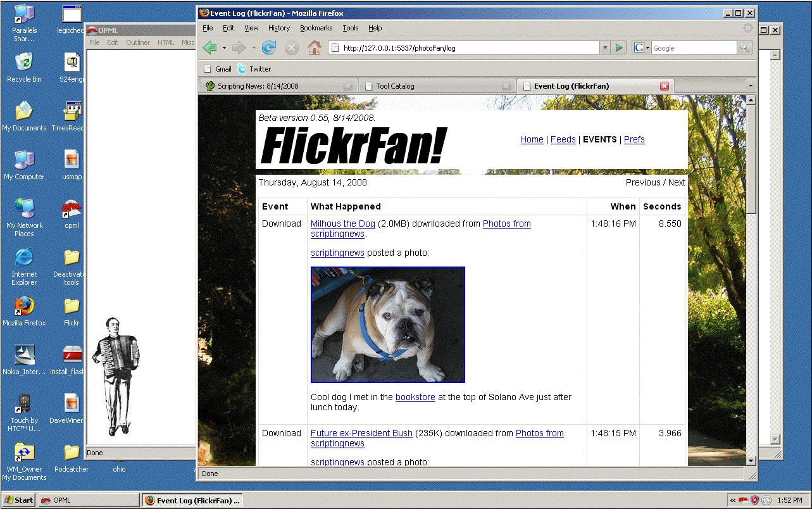Open the Feeds link in FlickrFan

(x=563, y=140)
